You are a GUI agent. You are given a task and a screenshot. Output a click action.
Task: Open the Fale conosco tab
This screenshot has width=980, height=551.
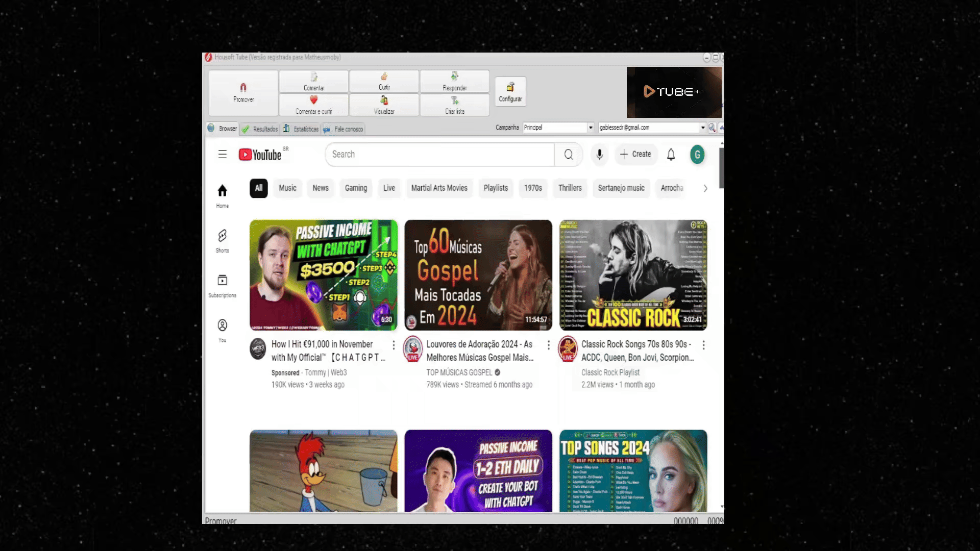(x=343, y=129)
